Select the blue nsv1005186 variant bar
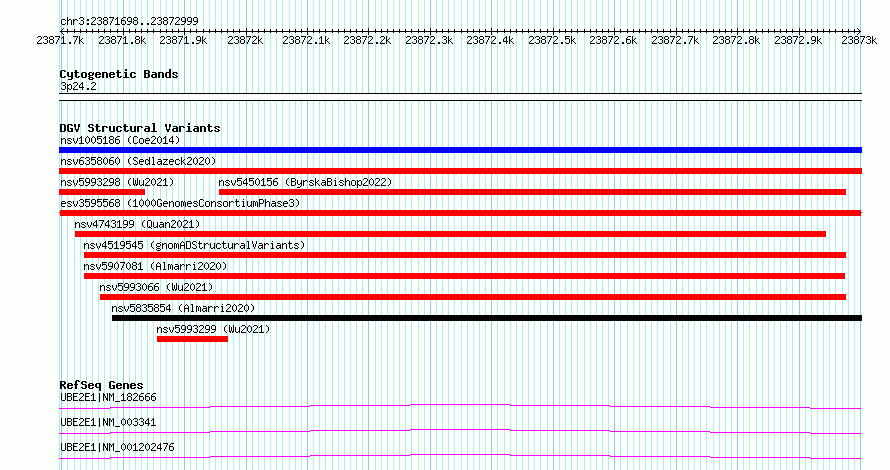890x470 pixels. [460, 150]
